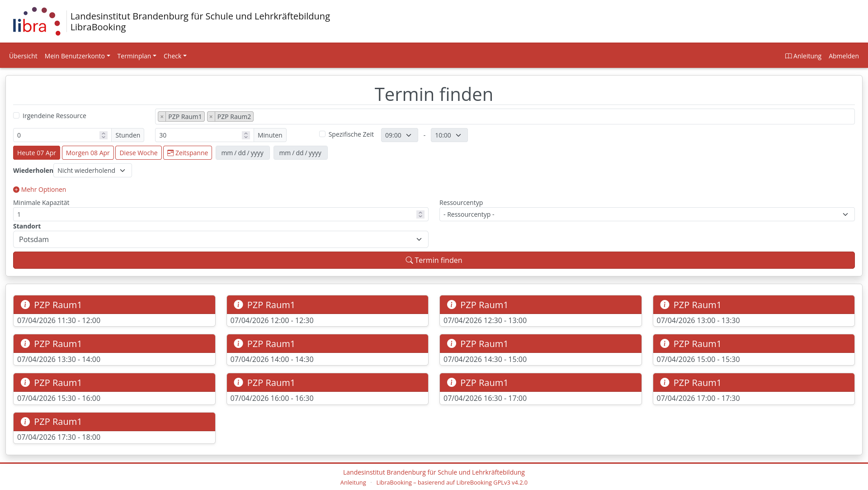This screenshot has height=490, width=868.
Task: Open the Wiederholen dropdown Nicht wiederholend
Action: [92, 170]
